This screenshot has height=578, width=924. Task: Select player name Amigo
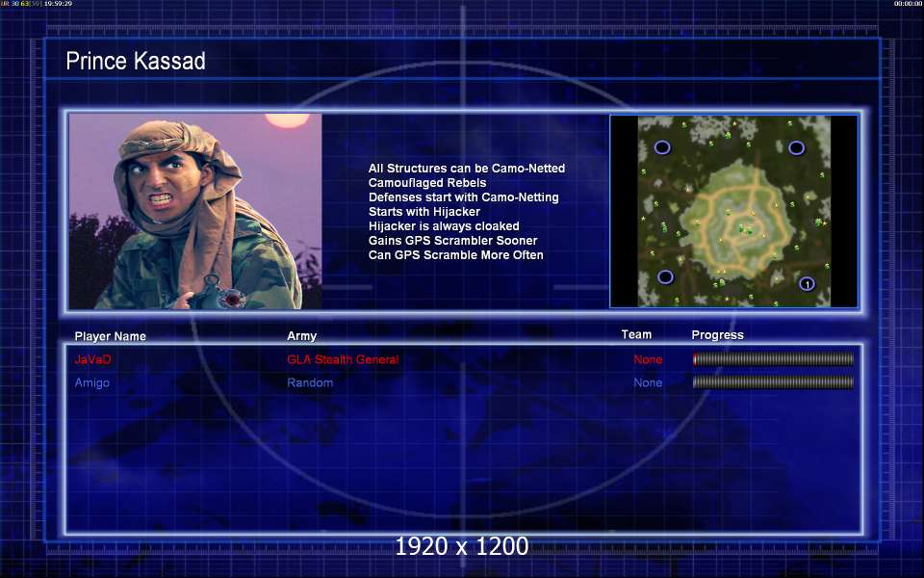[x=92, y=382]
